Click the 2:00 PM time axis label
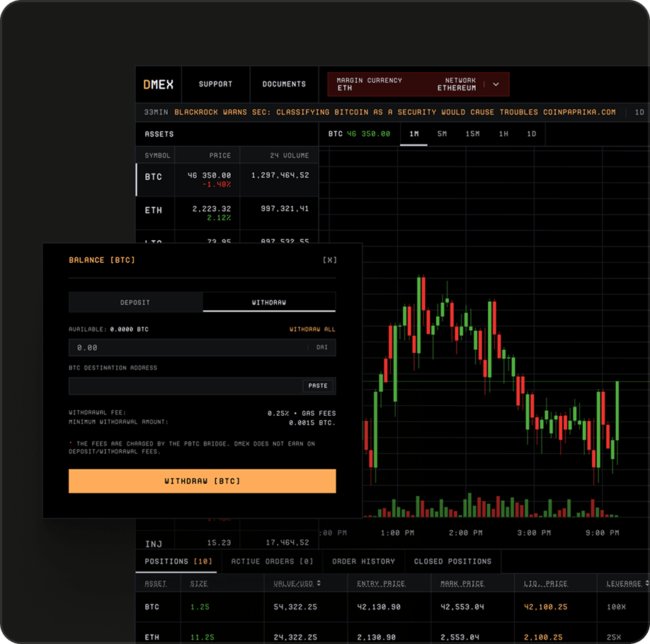The height and width of the screenshot is (644, 650). pyautogui.click(x=465, y=533)
